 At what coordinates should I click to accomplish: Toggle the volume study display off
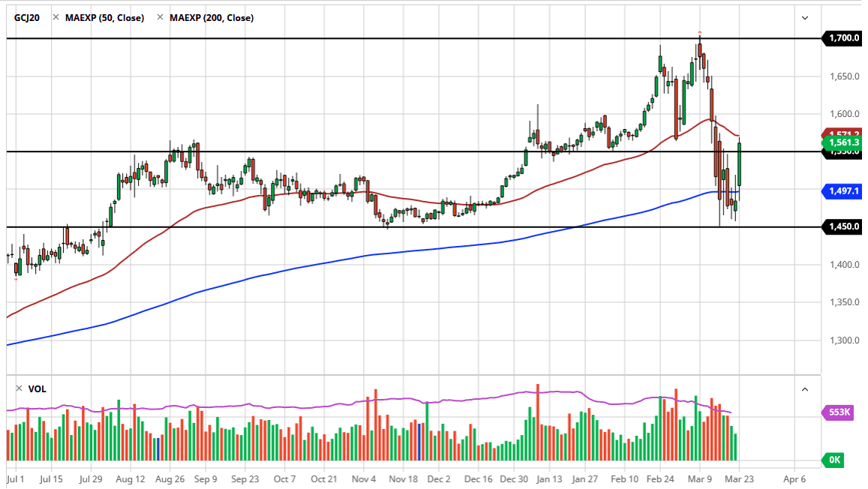pos(37,388)
